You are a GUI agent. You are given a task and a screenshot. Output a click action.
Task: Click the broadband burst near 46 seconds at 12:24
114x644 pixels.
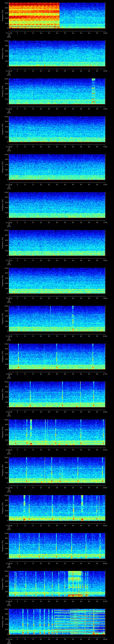[x=82, y=508]
